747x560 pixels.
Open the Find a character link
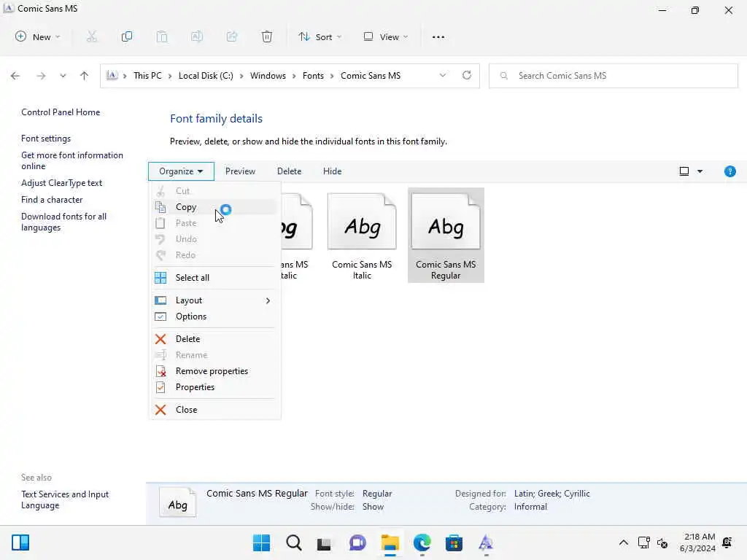click(x=52, y=200)
